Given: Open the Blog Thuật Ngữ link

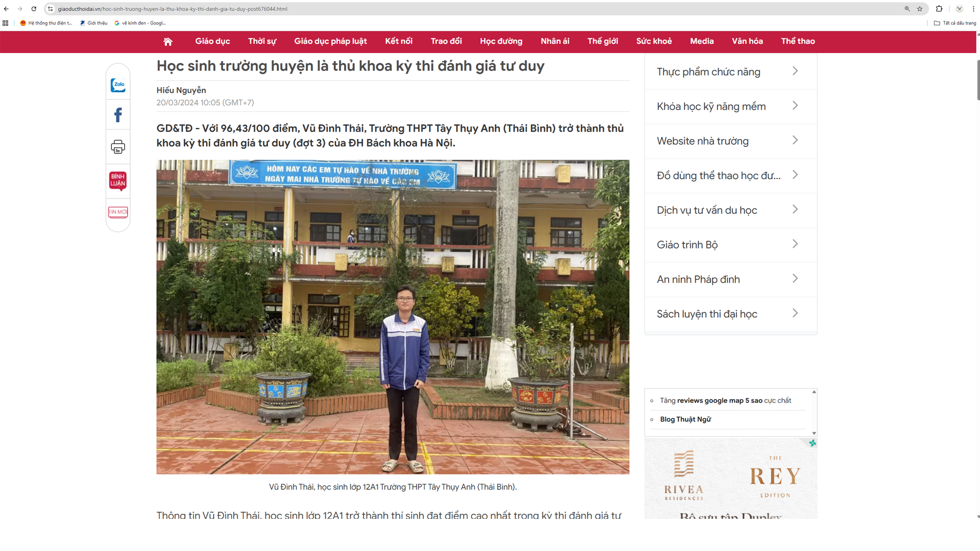Looking at the screenshot, I should [685, 419].
